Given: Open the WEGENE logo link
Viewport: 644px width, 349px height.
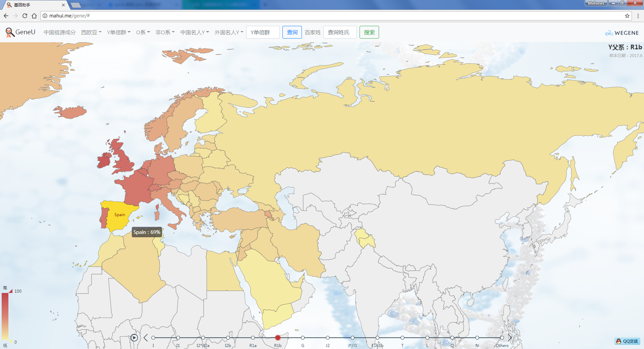Looking at the screenshot, I should pyautogui.click(x=622, y=33).
